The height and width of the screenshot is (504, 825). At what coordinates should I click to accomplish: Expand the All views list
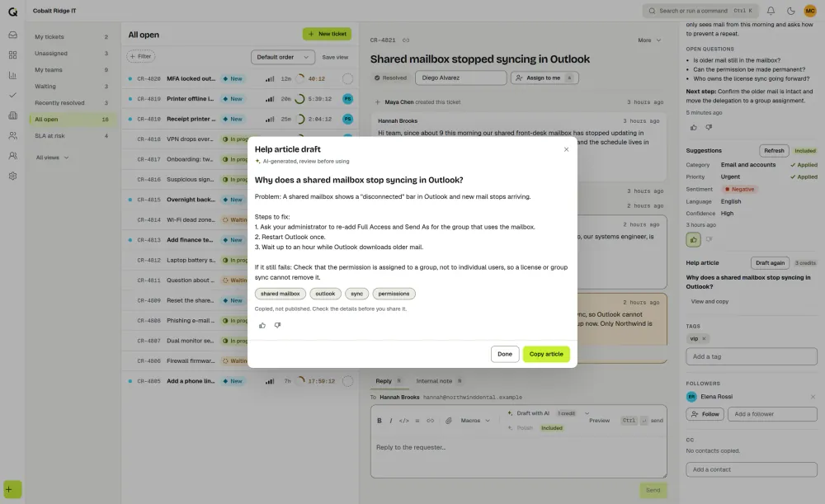[52, 158]
